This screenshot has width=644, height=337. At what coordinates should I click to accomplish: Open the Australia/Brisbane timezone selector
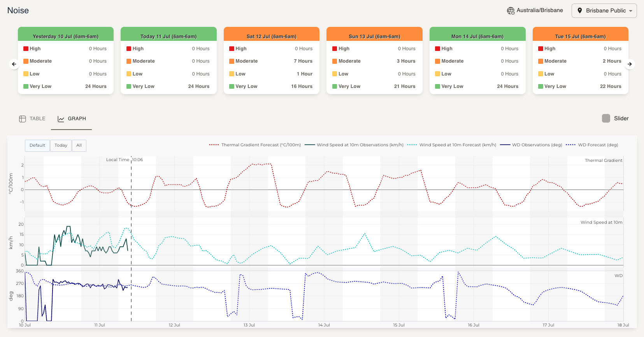click(539, 11)
